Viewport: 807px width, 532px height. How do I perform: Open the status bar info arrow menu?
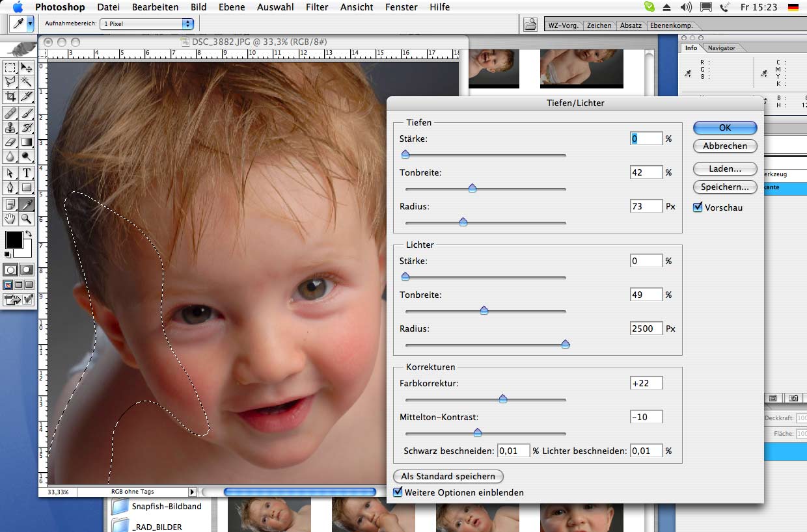pos(192,492)
